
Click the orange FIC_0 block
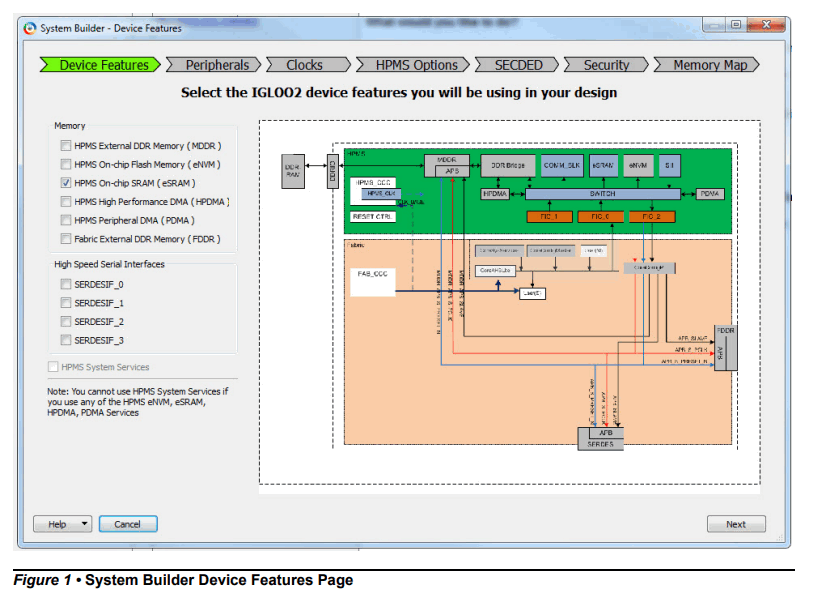pos(600,216)
